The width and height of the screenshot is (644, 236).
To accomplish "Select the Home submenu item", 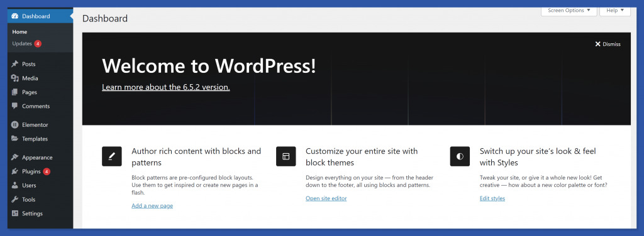I will click(x=19, y=32).
